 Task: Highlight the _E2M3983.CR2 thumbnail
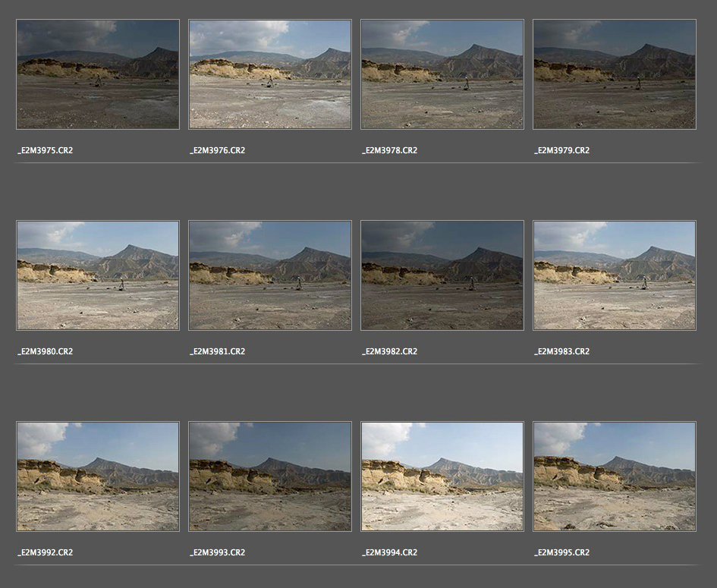(x=615, y=275)
